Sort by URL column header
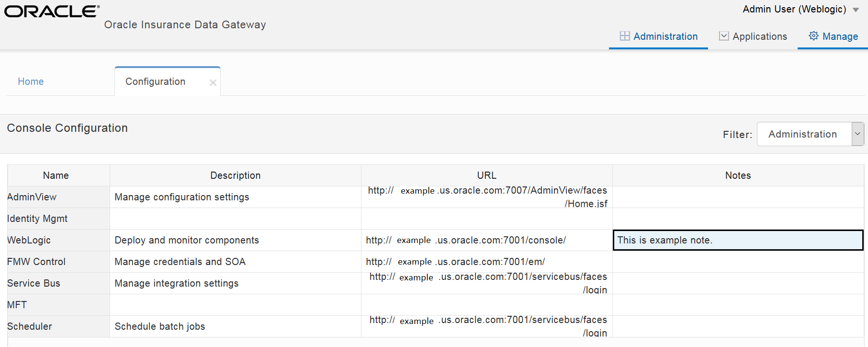868x347 pixels. click(487, 175)
